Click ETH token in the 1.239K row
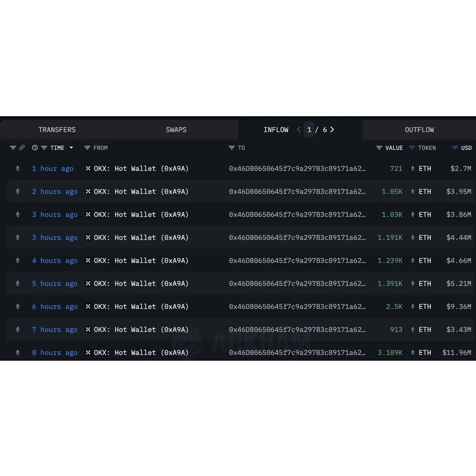 point(421,261)
